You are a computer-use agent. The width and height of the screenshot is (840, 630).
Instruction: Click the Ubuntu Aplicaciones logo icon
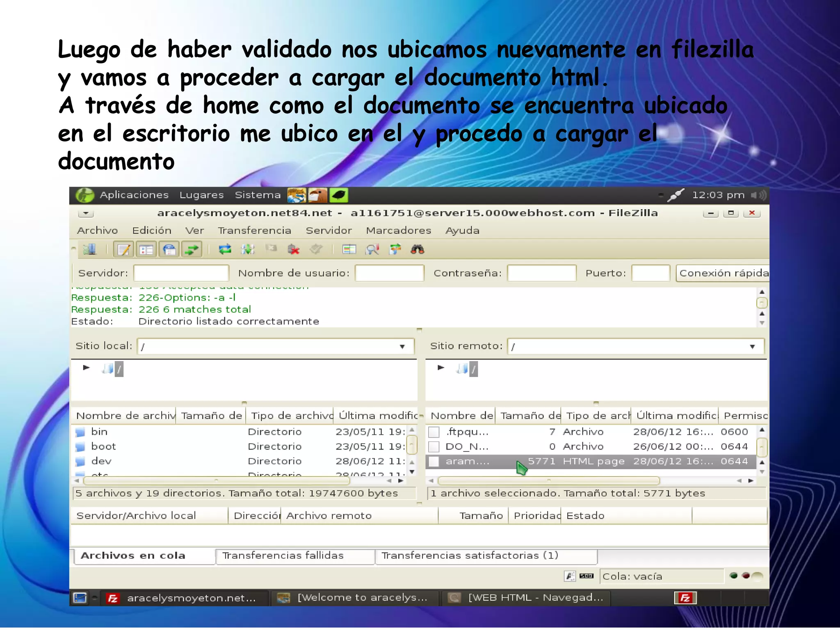tap(85, 195)
